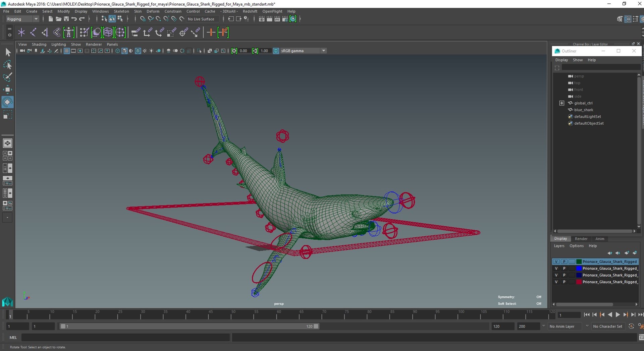Activate the Move tool in the toolbox
This screenshot has width=644, height=351.
coord(7,90)
